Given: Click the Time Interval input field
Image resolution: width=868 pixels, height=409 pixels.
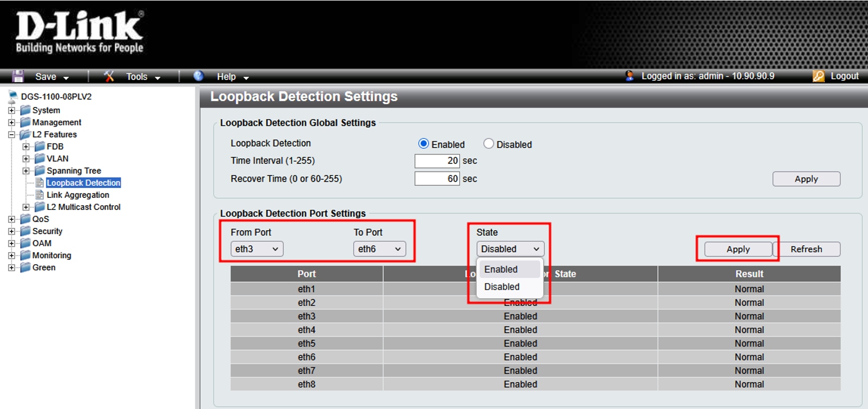Looking at the screenshot, I should pyautogui.click(x=437, y=161).
